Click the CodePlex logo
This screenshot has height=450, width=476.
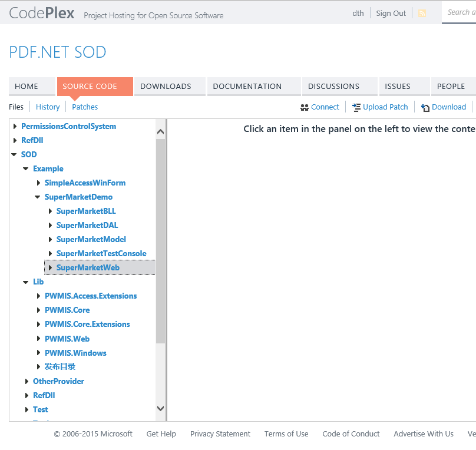coord(42,13)
